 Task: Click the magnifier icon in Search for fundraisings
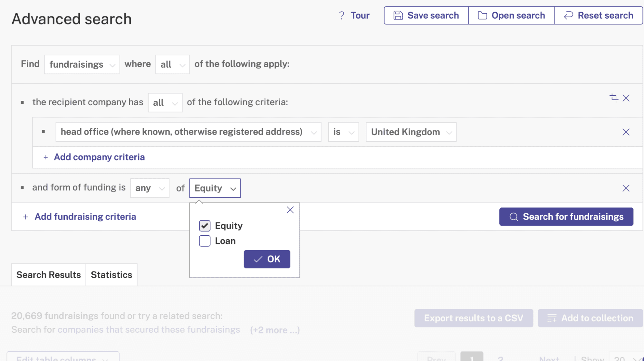[x=514, y=217]
